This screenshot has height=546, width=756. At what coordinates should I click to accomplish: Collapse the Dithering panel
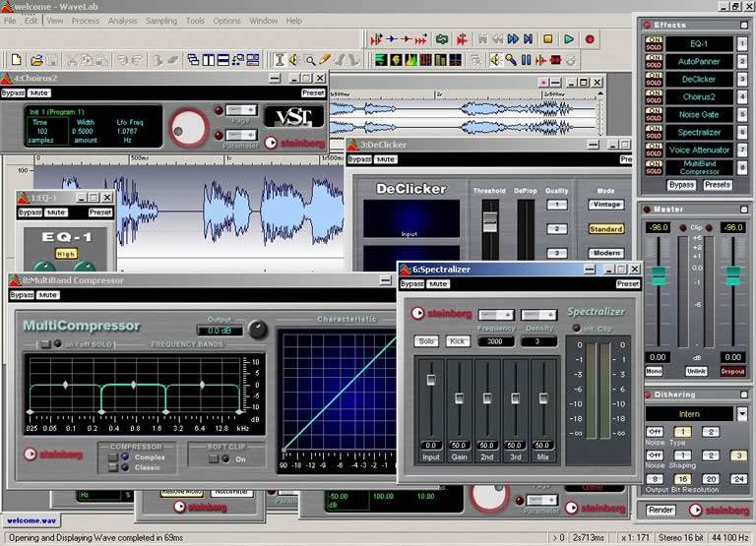pyautogui.click(x=744, y=394)
